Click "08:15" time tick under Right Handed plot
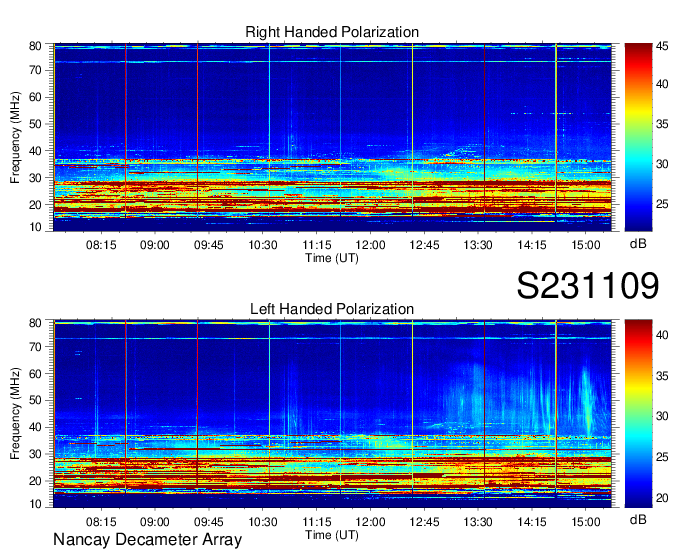This screenshot has width=680, height=552. tap(101, 245)
